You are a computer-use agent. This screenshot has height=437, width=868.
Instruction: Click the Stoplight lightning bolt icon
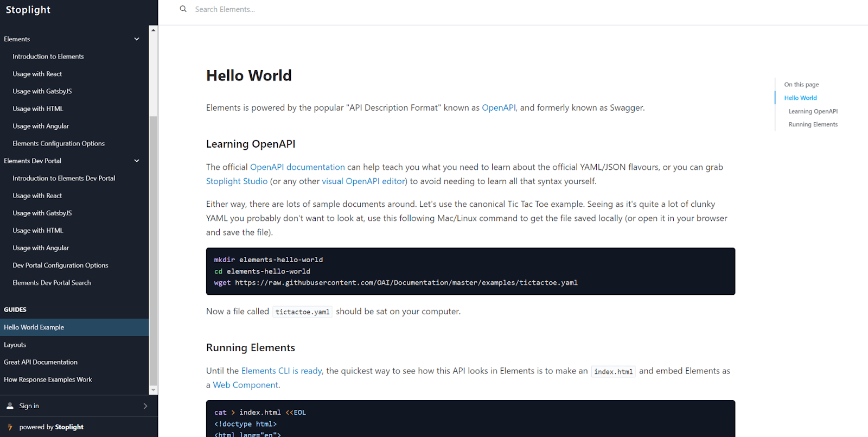tap(10, 427)
